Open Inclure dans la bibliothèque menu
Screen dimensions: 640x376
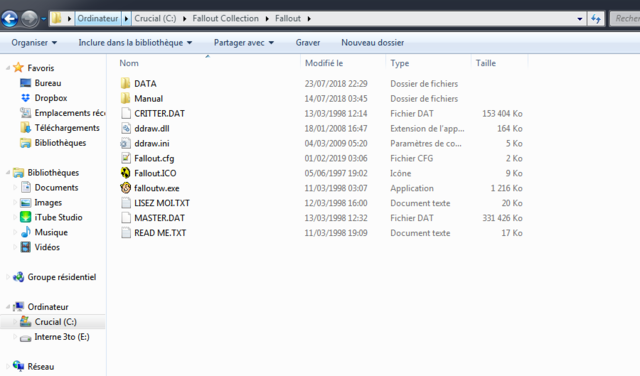(135, 42)
